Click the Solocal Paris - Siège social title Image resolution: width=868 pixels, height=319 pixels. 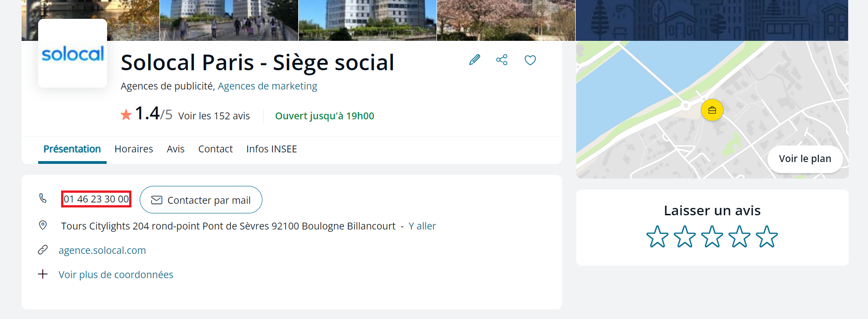257,62
